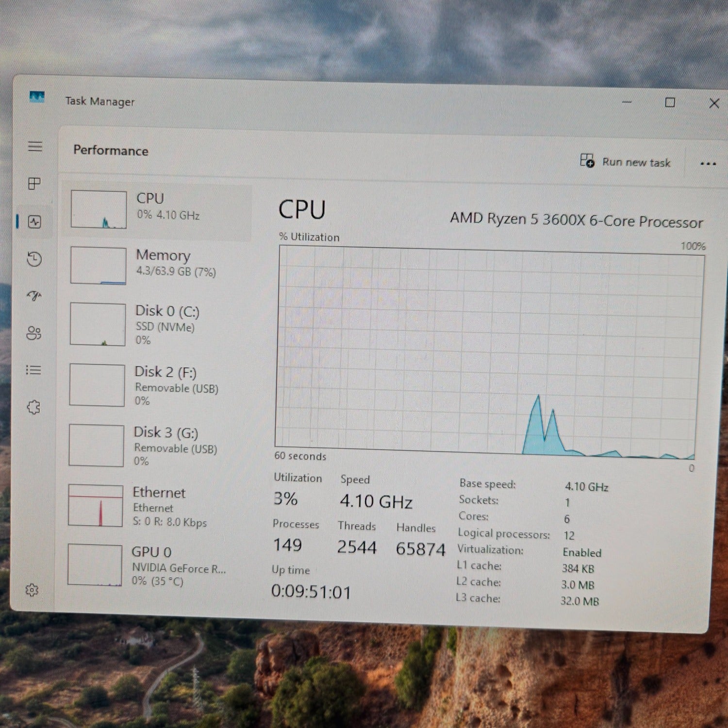The height and width of the screenshot is (728, 728).
Task: Click the L2 cache value 3.0 MB
Action: tap(578, 585)
